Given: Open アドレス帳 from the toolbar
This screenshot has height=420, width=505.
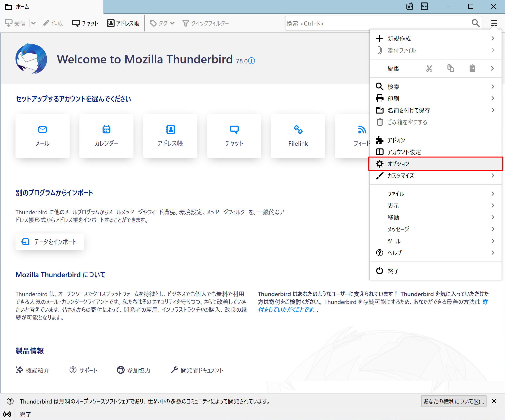Looking at the screenshot, I should (123, 23).
